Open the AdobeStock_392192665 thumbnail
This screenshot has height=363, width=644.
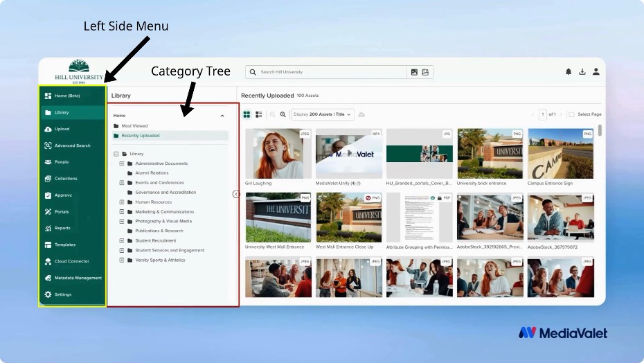[x=490, y=218]
